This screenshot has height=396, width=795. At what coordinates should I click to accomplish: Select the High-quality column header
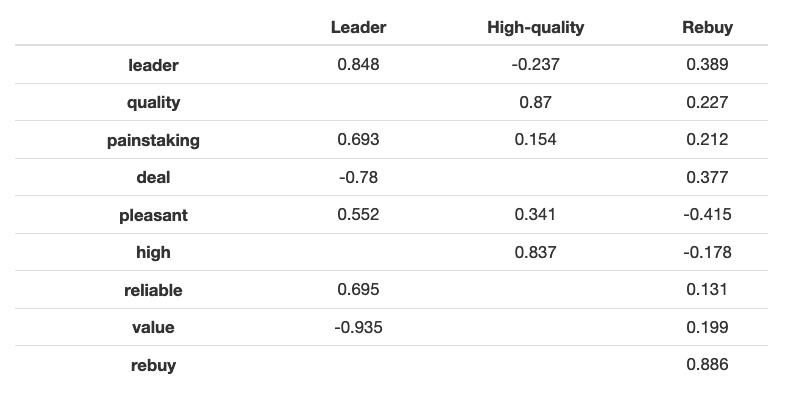[535, 27]
